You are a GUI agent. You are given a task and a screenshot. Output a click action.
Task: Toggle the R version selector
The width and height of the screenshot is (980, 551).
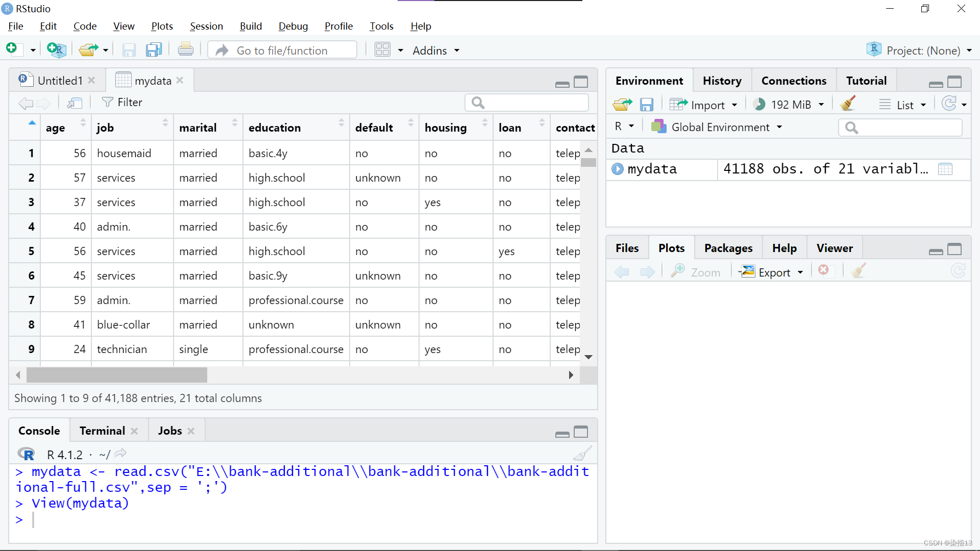(x=624, y=127)
